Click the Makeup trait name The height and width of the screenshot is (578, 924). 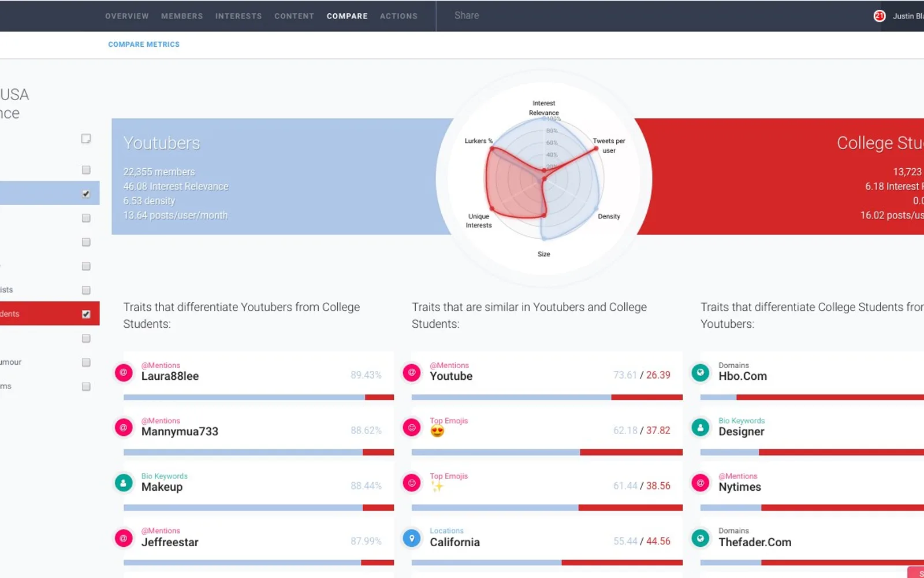coord(162,487)
